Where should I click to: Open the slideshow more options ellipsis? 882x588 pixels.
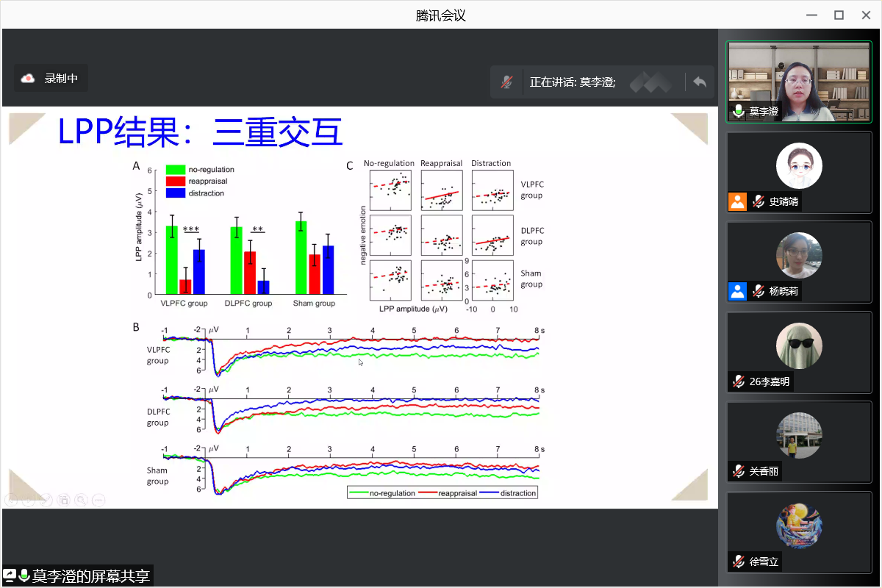click(98, 501)
